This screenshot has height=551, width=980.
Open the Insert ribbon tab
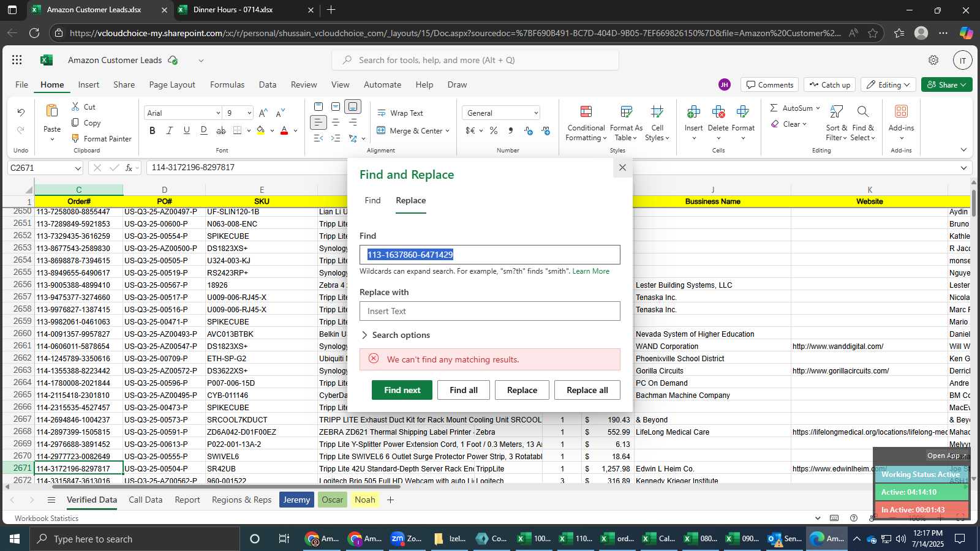click(x=89, y=85)
